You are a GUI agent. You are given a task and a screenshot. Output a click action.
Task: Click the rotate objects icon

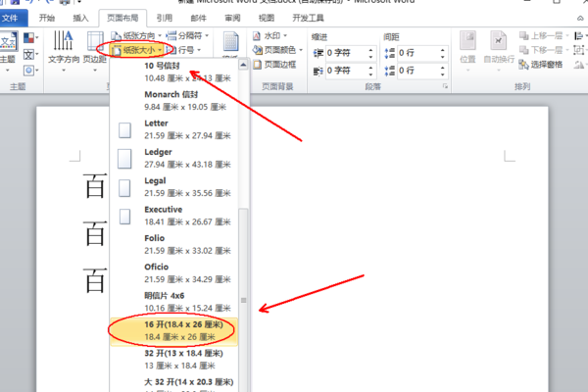coord(580,65)
